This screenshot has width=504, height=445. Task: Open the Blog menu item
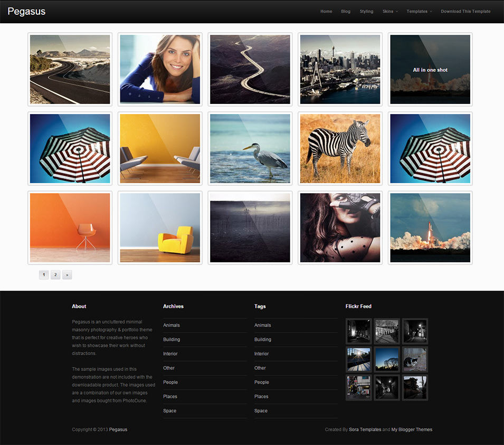pos(346,12)
